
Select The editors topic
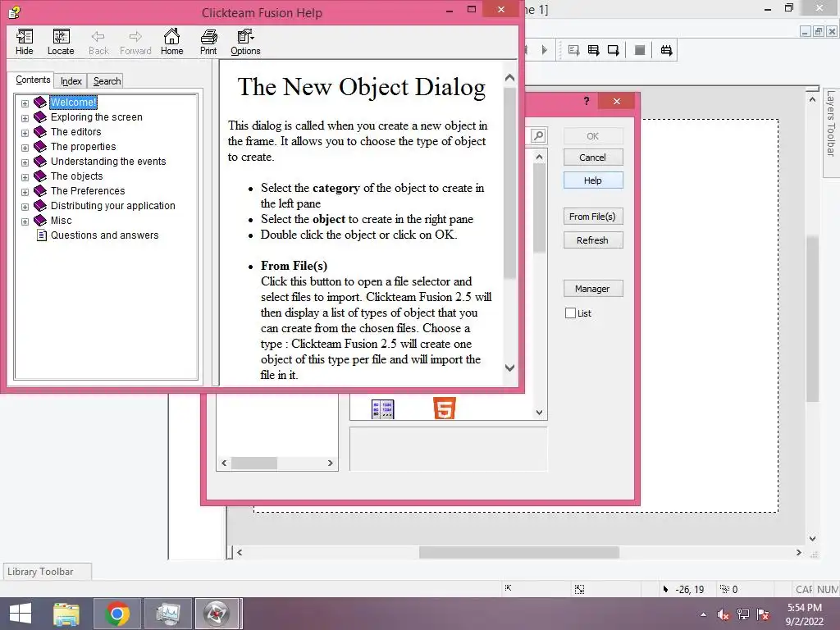[x=75, y=132]
